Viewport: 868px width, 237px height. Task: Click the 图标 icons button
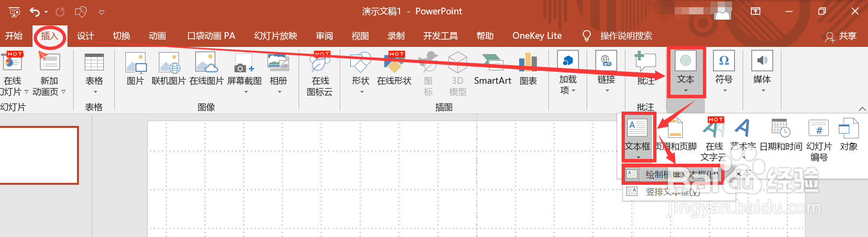pyautogui.click(x=428, y=74)
